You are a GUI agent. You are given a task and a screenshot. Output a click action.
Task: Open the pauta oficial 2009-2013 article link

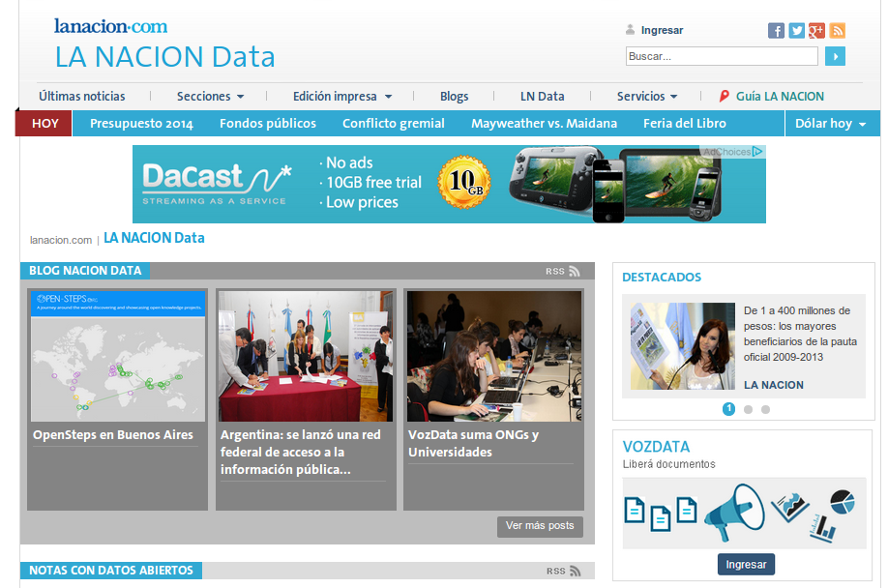[x=800, y=334]
